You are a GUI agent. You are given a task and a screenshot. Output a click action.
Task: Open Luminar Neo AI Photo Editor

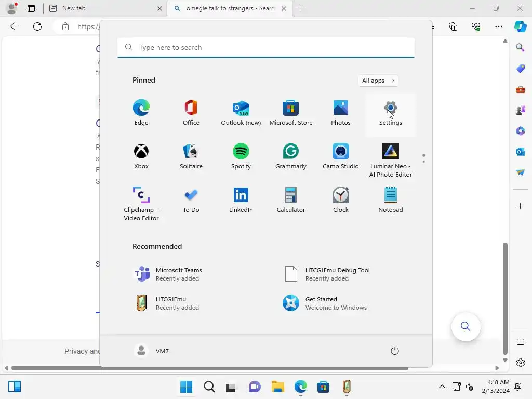pos(391,160)
